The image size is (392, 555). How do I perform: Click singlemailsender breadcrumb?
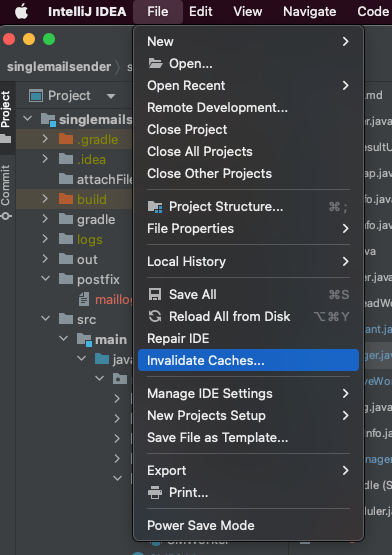pyautogui.click(x=59, y=67)
